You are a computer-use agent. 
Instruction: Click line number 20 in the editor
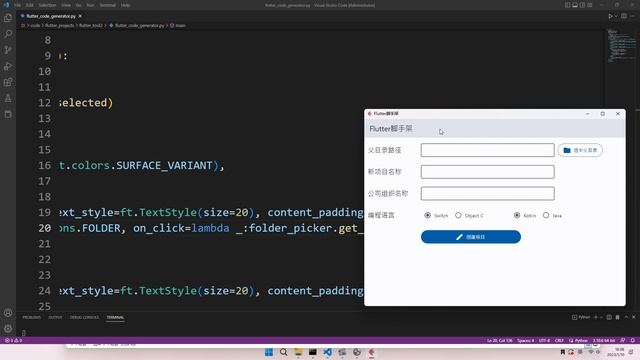44,228
